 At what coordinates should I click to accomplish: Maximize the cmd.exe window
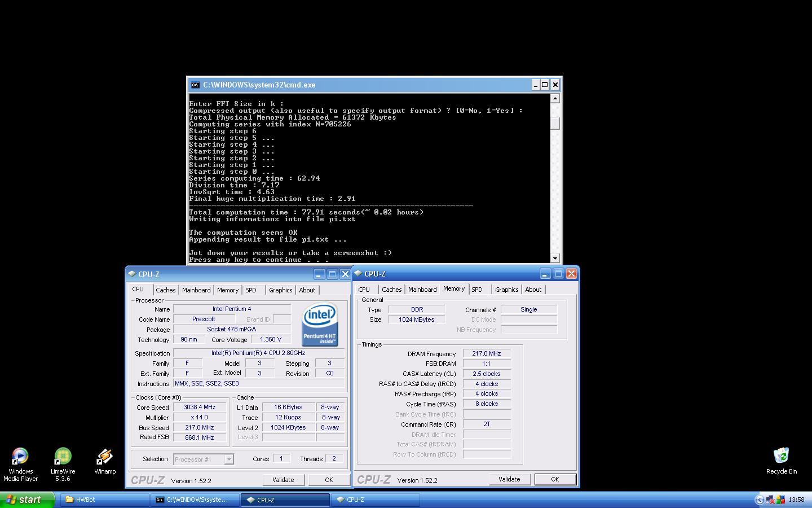pos(545,85)
